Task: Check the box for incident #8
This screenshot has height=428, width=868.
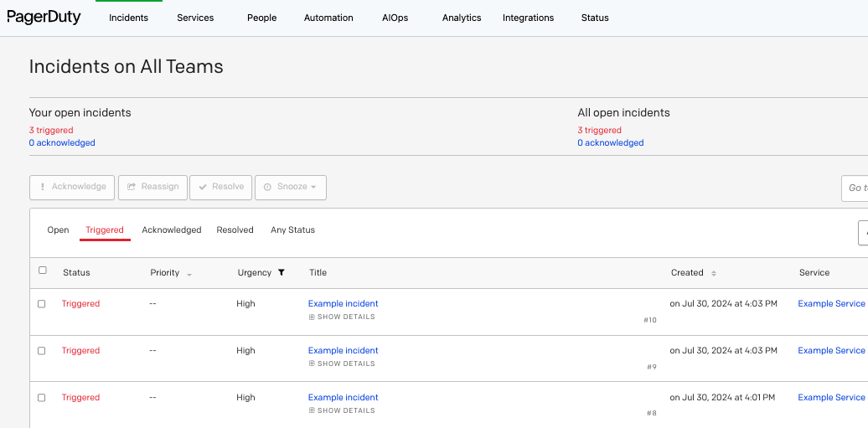Action: (42, 398)
